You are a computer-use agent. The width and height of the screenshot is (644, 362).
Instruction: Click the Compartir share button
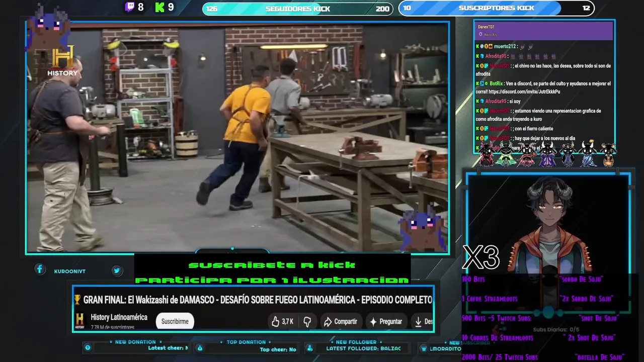click(341, 321)
